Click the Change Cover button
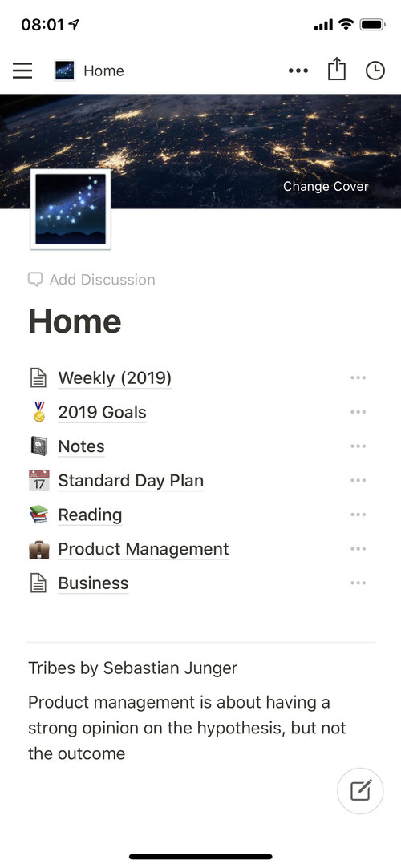 point(326,187)
